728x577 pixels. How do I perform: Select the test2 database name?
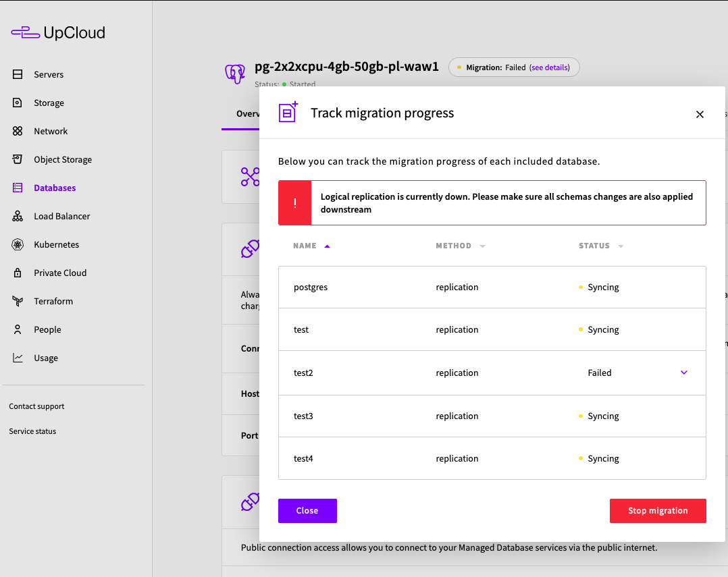click(x=303, y=373)
